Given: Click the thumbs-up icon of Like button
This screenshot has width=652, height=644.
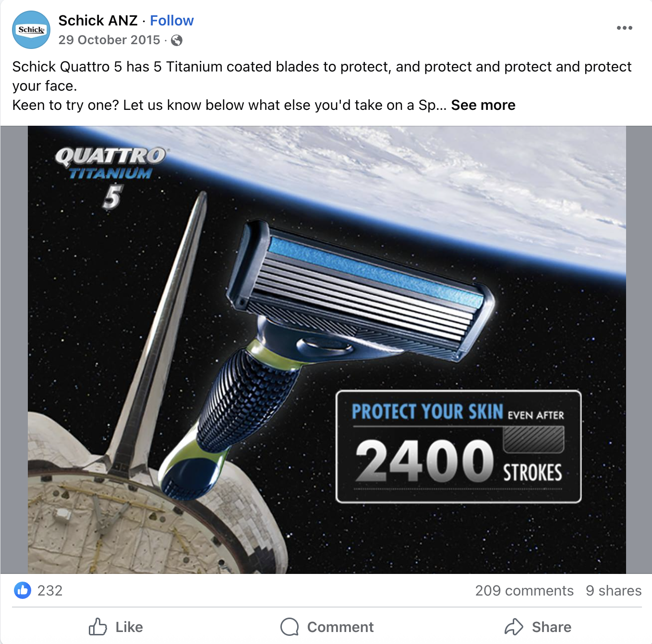Looking at the screenshot, I should [x=98, y=627].
